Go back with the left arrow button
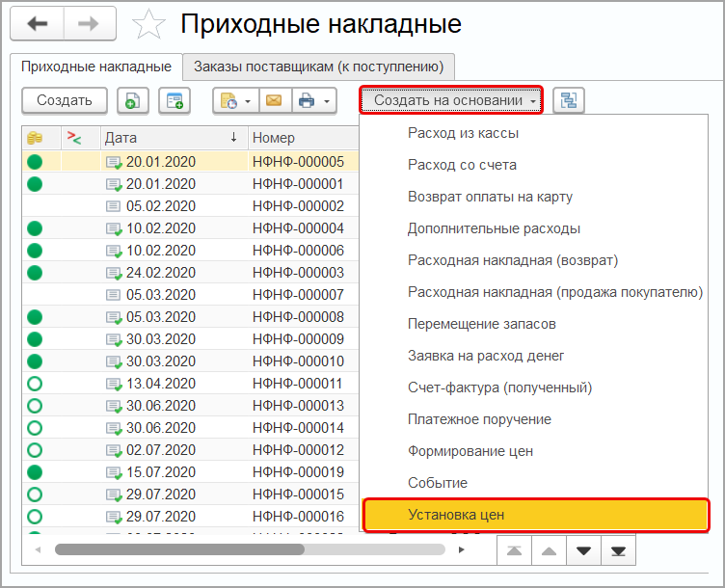Image resolution: width=725 pixels, height=588 pixels. point(37,23)
